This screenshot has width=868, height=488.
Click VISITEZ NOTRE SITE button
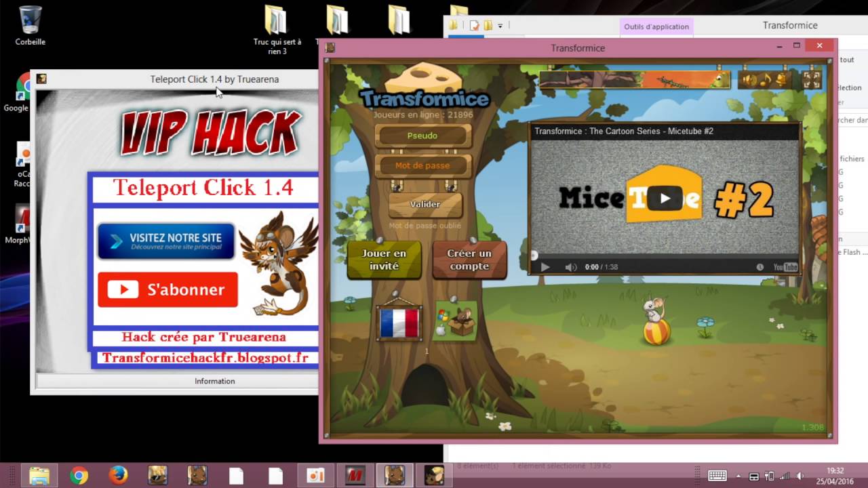click(166, 241)
